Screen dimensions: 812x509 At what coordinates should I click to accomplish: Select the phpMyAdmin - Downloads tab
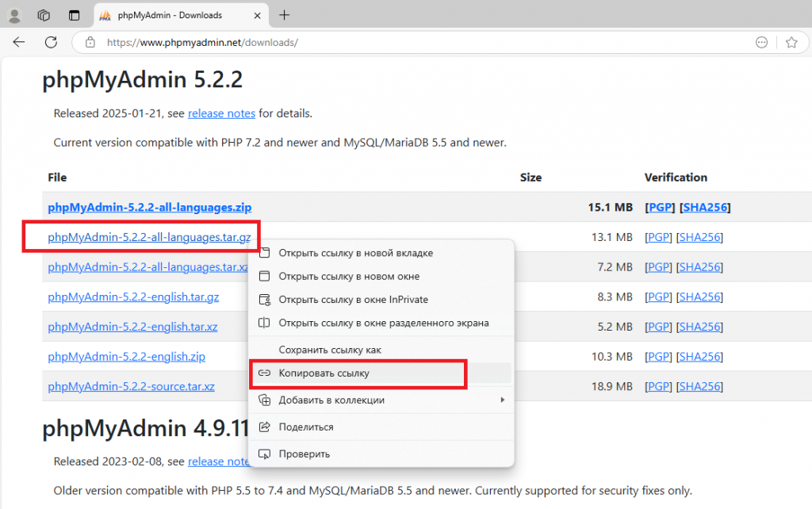click(x=182, y=16)
